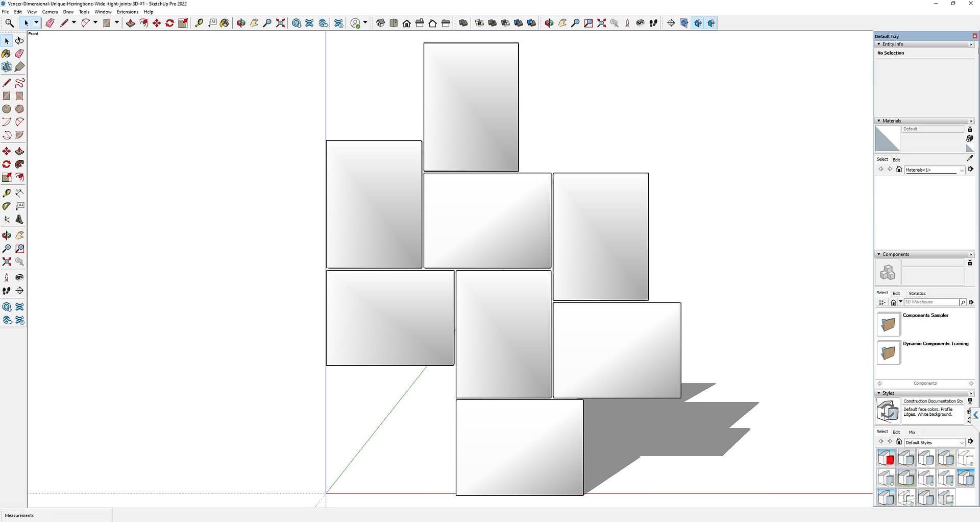
Task: Click the Zoom Extents icon in top toolbar
Action: (x=280, y=23)
